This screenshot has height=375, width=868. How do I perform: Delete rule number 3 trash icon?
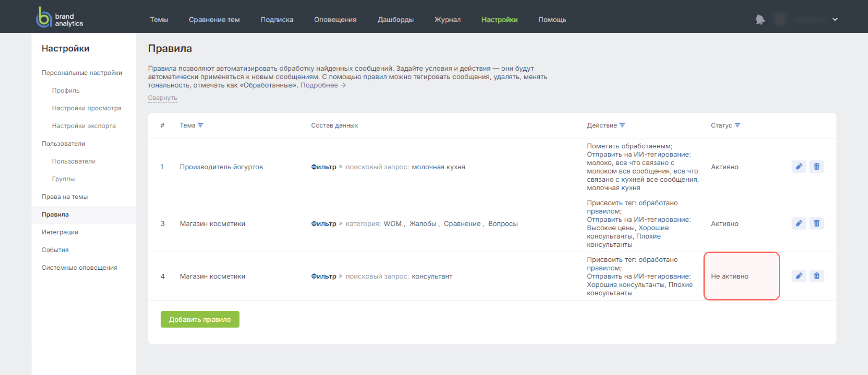(816, 223)
